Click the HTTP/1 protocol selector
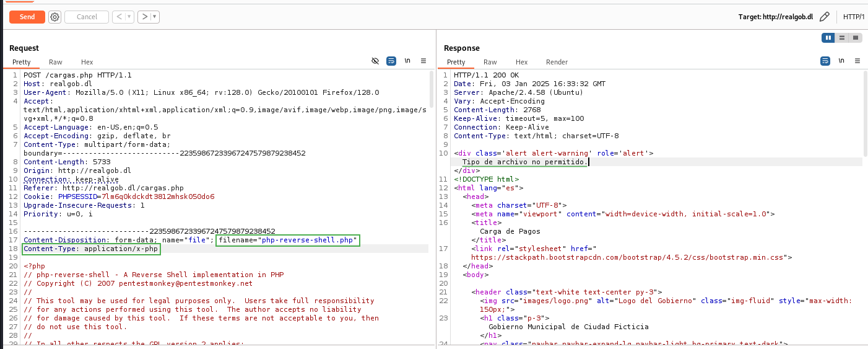 coord(854,17)
